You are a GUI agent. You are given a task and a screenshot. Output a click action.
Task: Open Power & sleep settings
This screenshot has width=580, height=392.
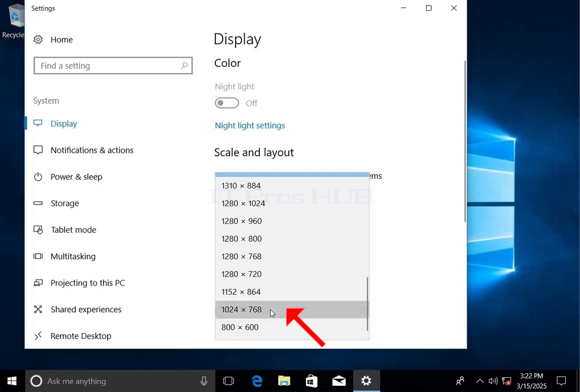point(76,177)
